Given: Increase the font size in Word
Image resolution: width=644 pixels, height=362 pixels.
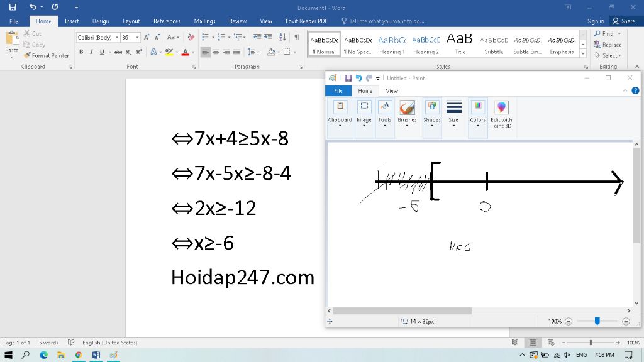Looking at the screenshot, I should click(147, 37).
